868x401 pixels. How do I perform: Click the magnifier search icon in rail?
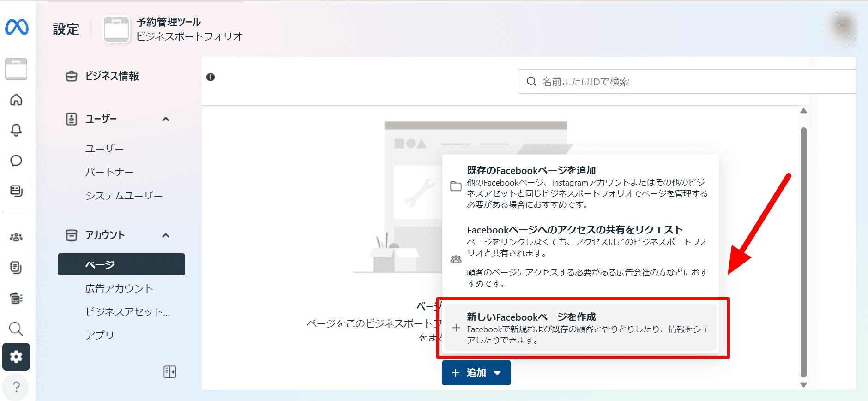coord(16,329)
